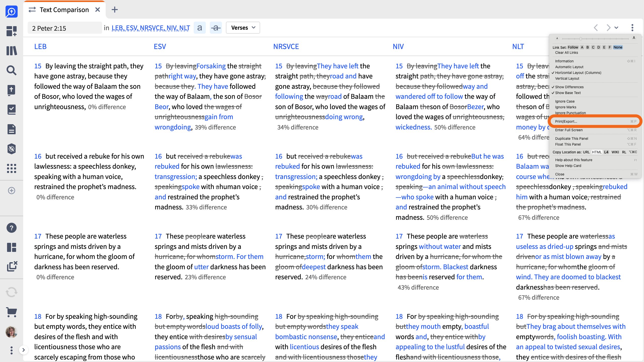
Task: Open the shopping cart icon
Action: click(12, 312)
